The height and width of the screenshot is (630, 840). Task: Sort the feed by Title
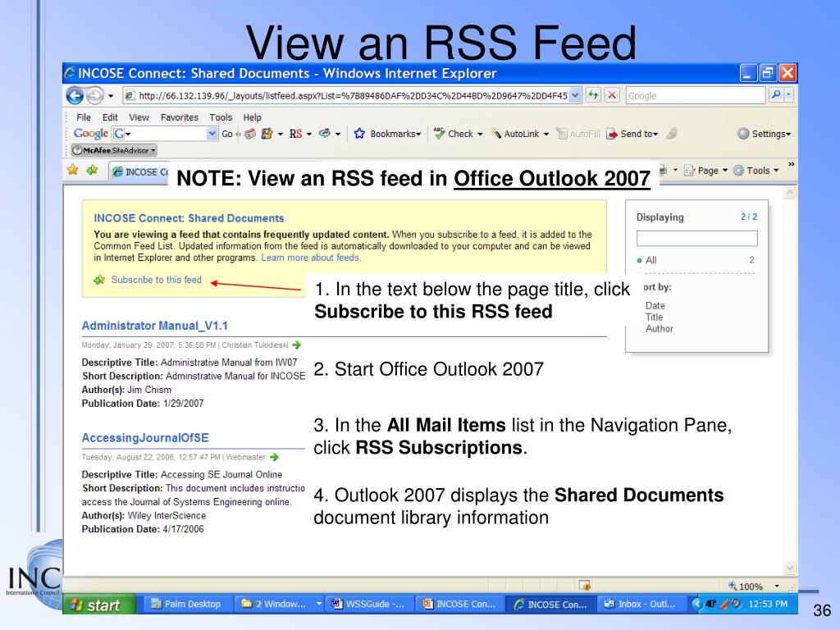[654, 317]
